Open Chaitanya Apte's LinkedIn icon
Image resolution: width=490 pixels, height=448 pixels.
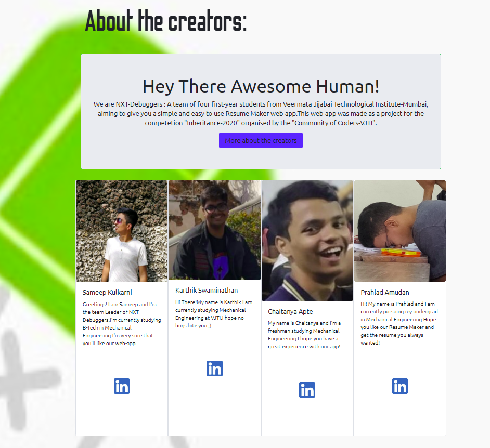point(307,390)
